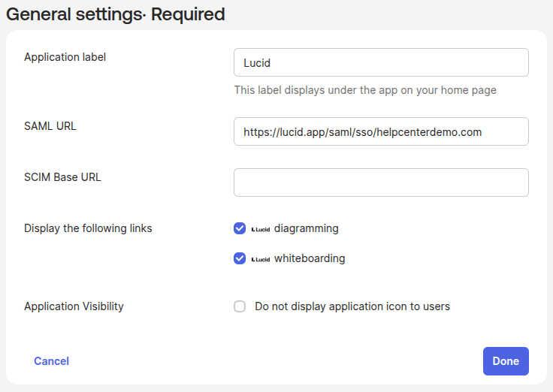
Task: Click the label hint under Application label
Action: coord(365,90)
